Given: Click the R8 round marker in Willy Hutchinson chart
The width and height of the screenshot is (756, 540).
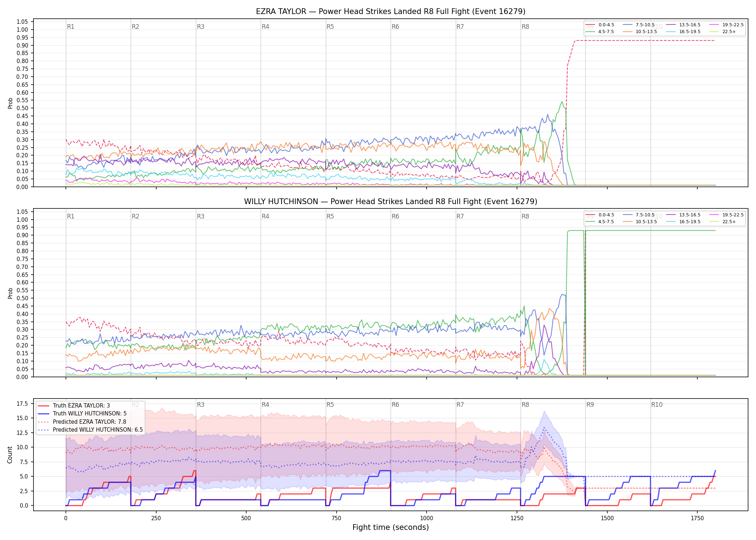Looking at the screenshot, I should 525,216.
